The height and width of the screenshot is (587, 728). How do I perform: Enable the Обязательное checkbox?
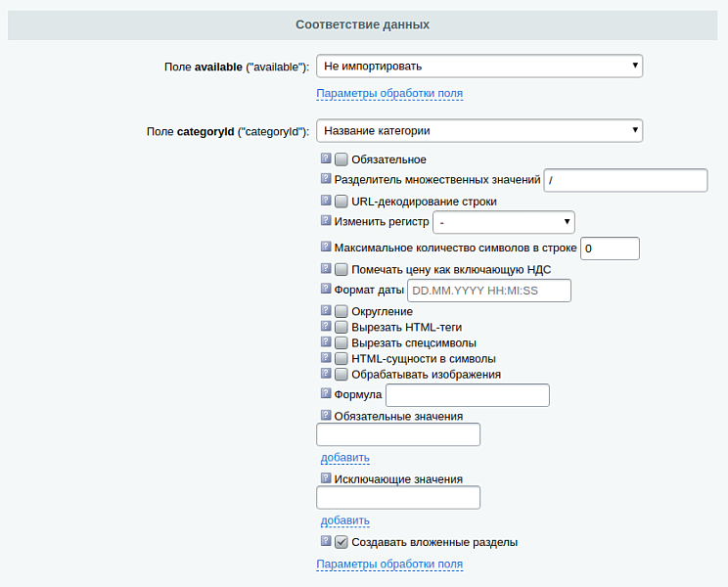click(341, 159)
